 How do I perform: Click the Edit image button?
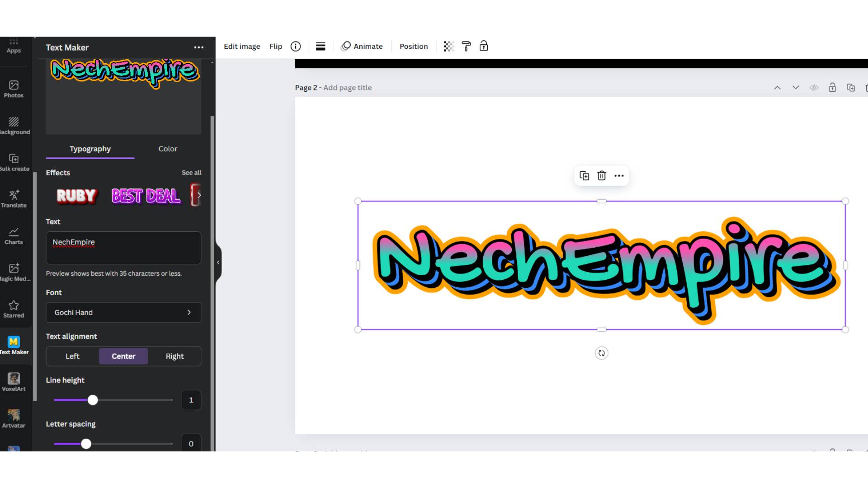[241, 46]
